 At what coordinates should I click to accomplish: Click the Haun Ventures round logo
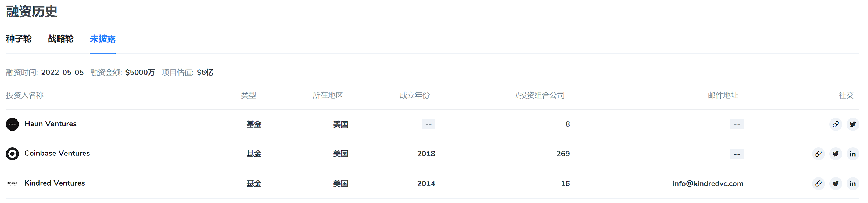(x=12, y=124)
